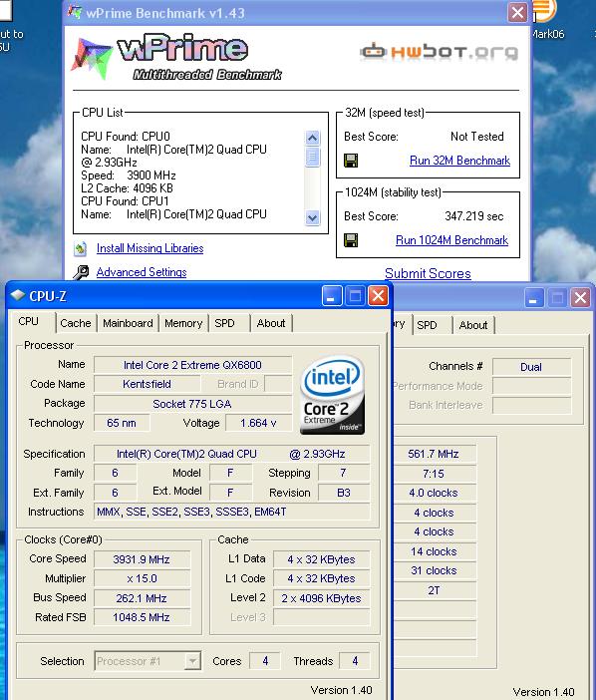The width and height of the screenshot is (596, 700).
Task: Open the Memory tab in front CPU-Z
Action: [x=183, y=323]
